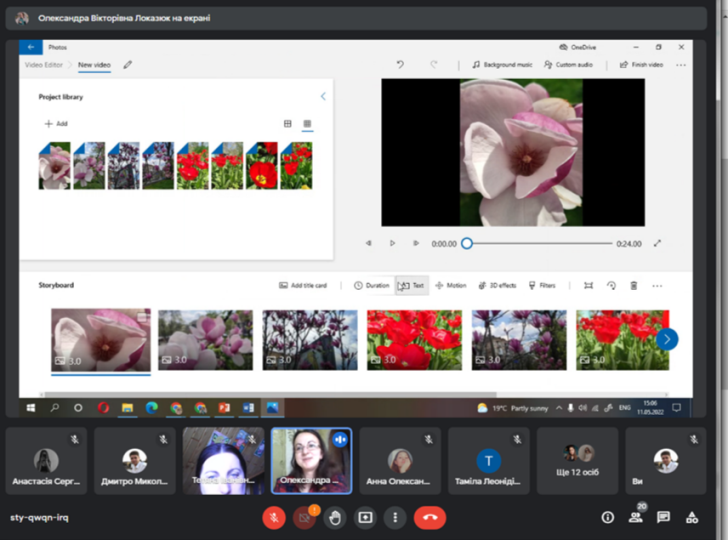Viewport: 728px width, 540px height.
Task: Click the undo arrow in Video Editor
Action: 400,65
